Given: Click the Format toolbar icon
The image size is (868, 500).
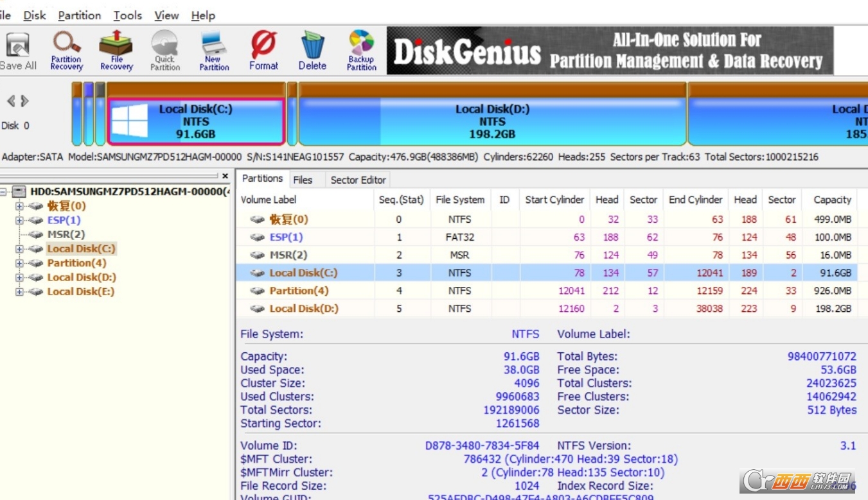Looking at the screenshot, I should pyautogui.click(x=263, y=51).
